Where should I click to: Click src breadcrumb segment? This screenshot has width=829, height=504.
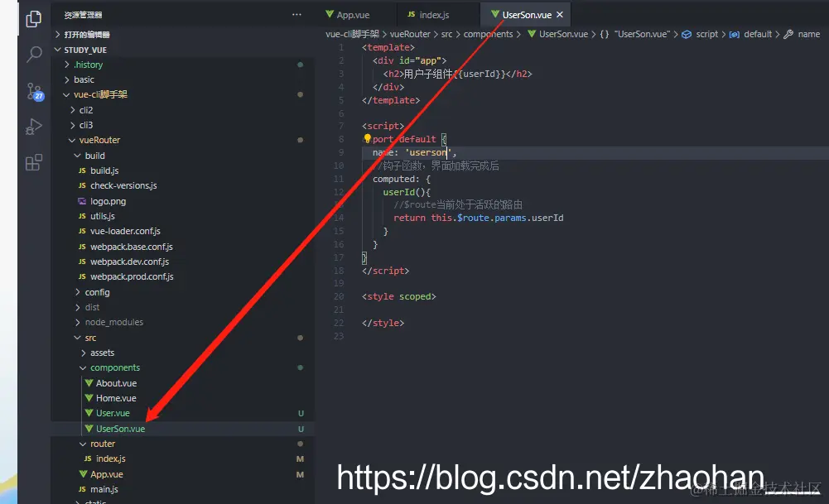(x=446, y=34)
